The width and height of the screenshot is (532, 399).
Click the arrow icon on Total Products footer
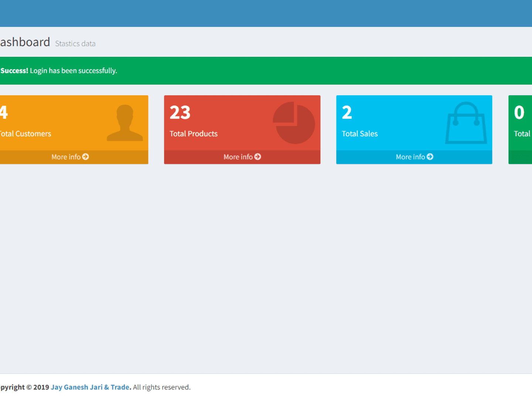tap(258, 157)
